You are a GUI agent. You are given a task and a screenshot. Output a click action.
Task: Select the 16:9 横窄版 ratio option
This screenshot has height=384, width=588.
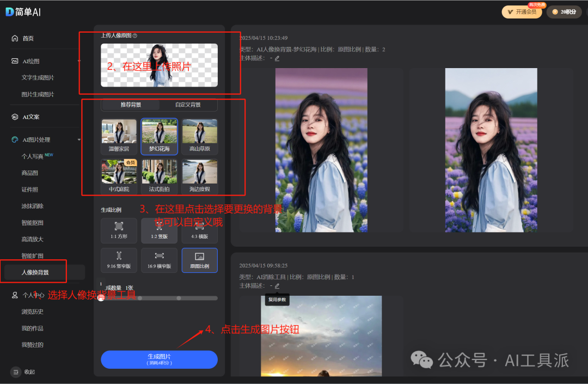coord(160,260)
